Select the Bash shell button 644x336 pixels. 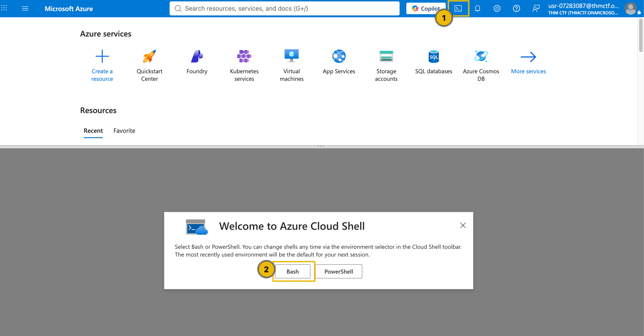[x=293, y=272]
